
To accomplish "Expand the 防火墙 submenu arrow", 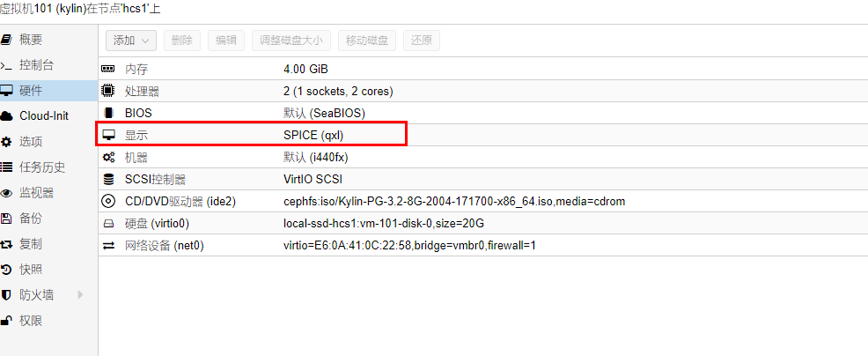I will [80, 295].
